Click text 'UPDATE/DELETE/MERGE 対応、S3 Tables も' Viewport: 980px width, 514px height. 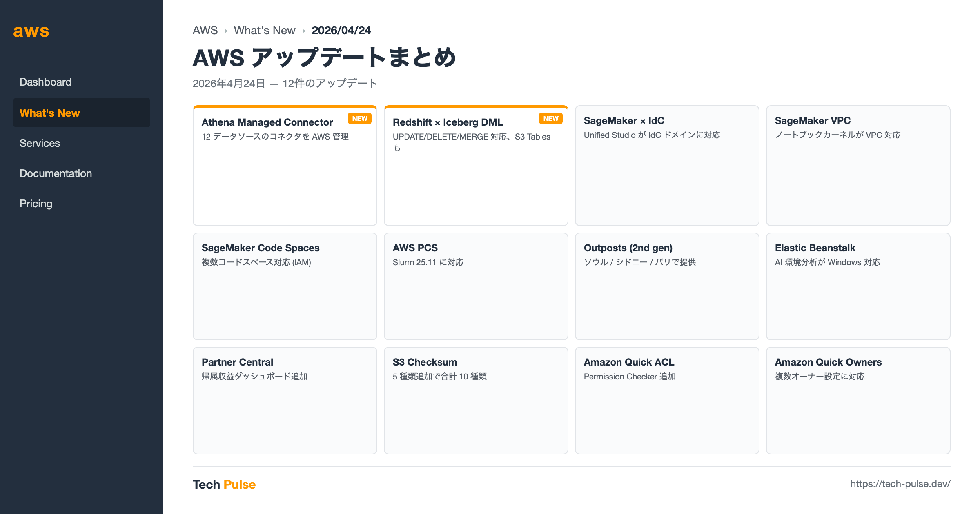[x=472, y=142]
